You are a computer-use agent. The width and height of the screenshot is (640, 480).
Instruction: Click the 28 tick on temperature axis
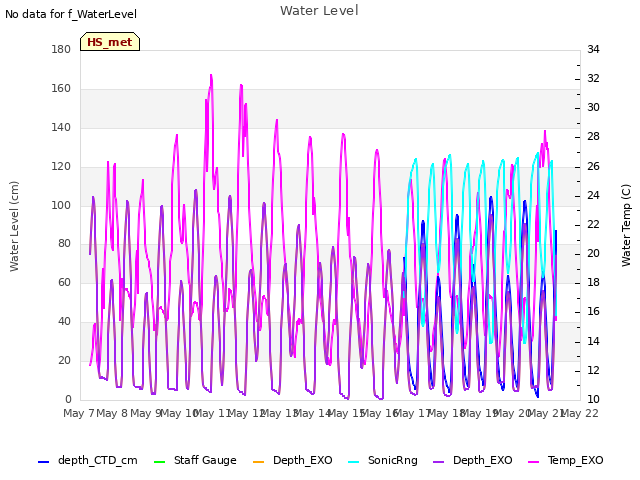point(593,136)
